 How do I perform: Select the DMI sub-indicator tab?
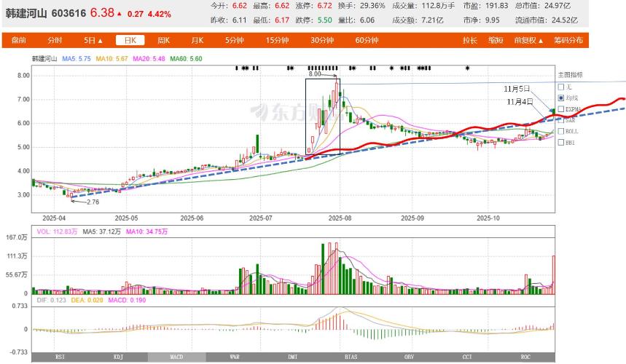click(x=293, y=357)
